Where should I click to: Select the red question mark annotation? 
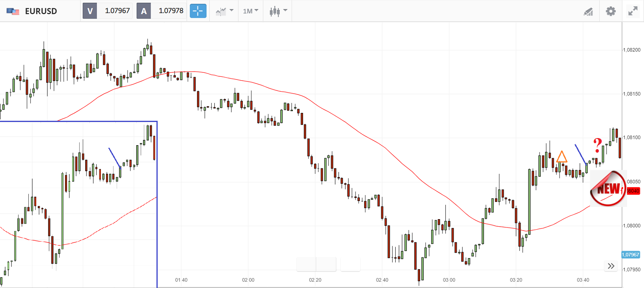pos(597,145)
